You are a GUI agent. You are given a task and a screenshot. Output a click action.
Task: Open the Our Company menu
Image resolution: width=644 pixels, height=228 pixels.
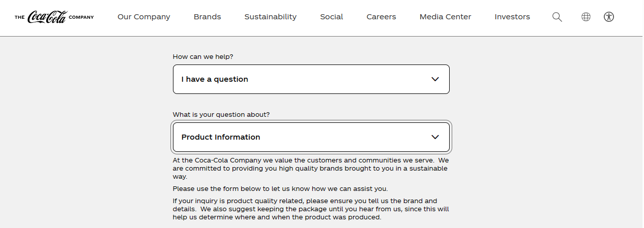click(143, 17)
